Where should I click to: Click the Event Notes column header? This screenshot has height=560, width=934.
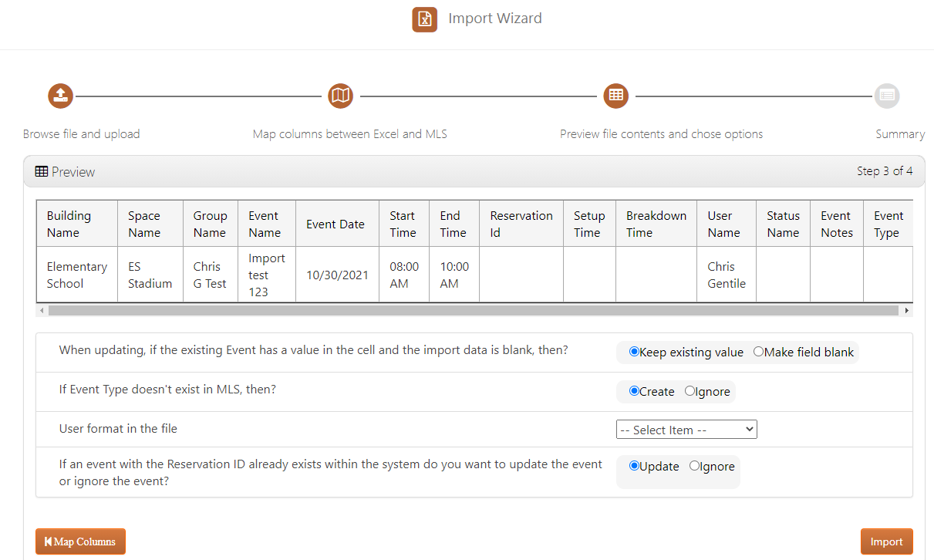(837, 224)
